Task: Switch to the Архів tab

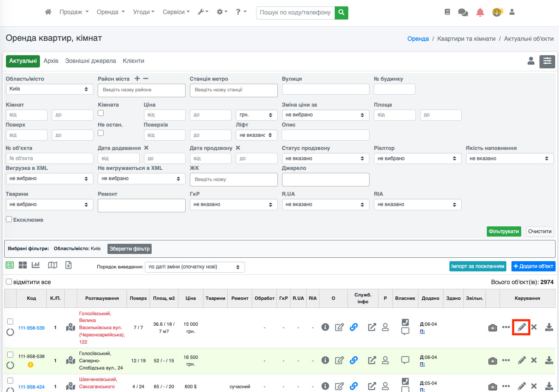Action: 51,61
